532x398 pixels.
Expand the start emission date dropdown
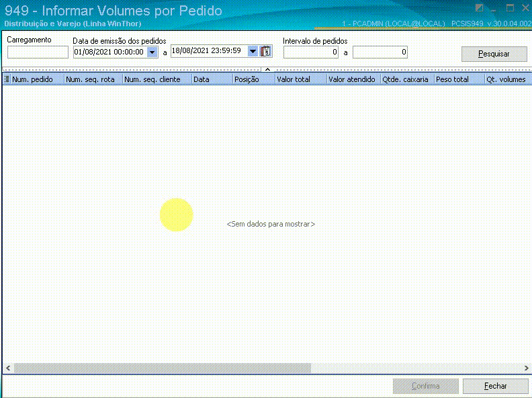152,52
